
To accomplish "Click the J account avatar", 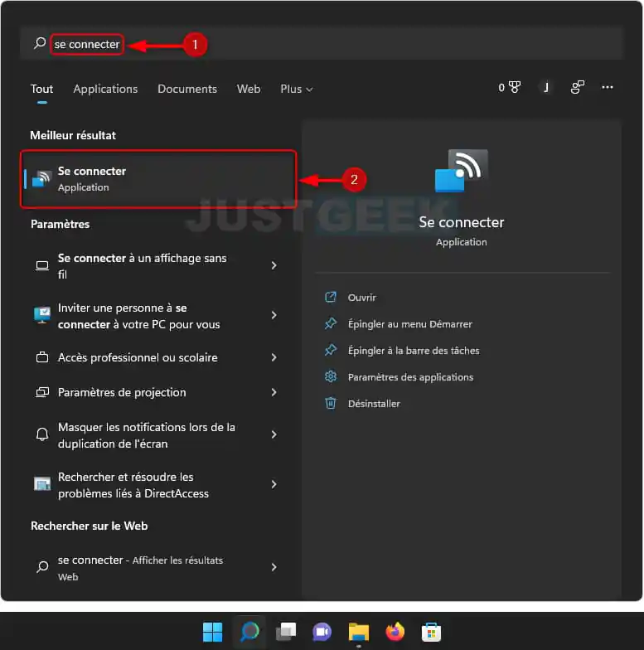I will coord(545,87).
